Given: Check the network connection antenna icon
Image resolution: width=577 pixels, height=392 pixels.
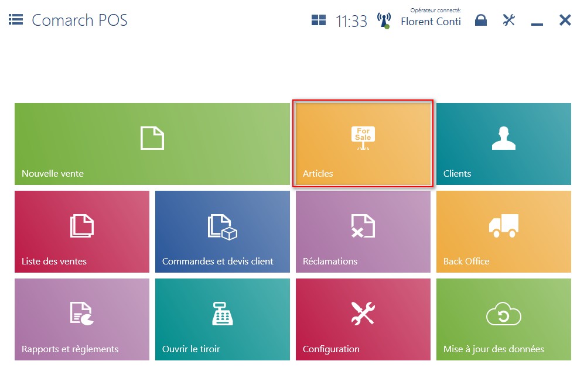Looking at the screenshot, I should [x=384, y=20].
